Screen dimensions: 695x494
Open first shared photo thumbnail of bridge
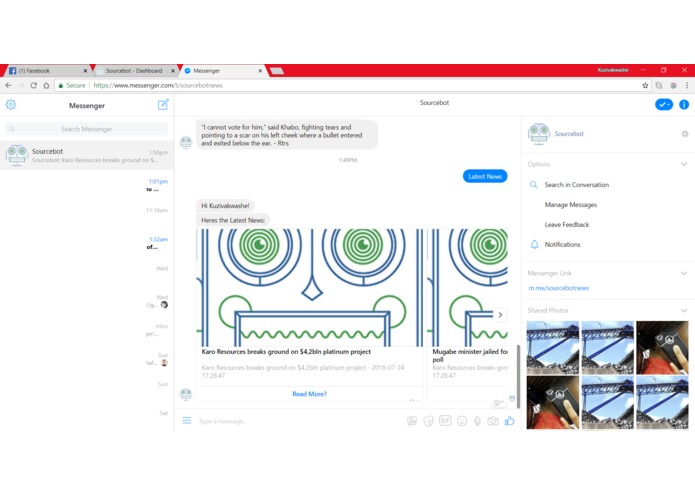pyautogui.click(x=552, y=348)
